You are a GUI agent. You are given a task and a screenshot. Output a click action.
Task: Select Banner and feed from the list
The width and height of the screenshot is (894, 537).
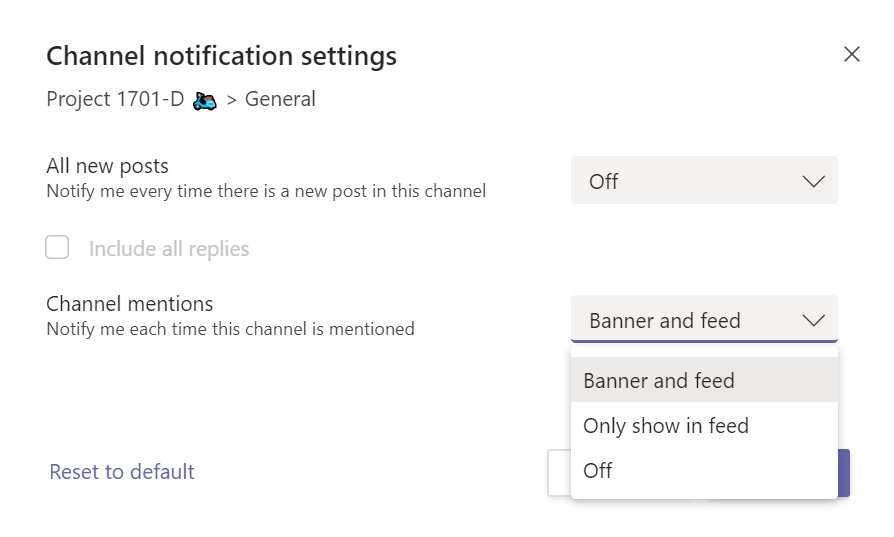point(659,381)
